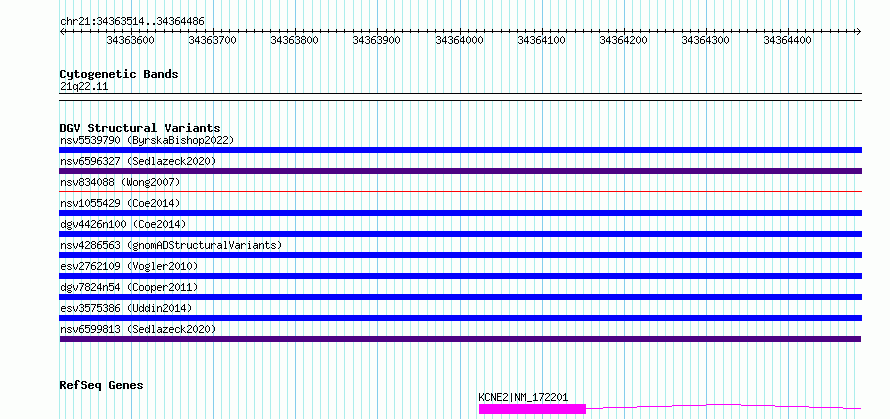Click ruler position 34364300
Screen dimensions: 890x419
(706, 40)
